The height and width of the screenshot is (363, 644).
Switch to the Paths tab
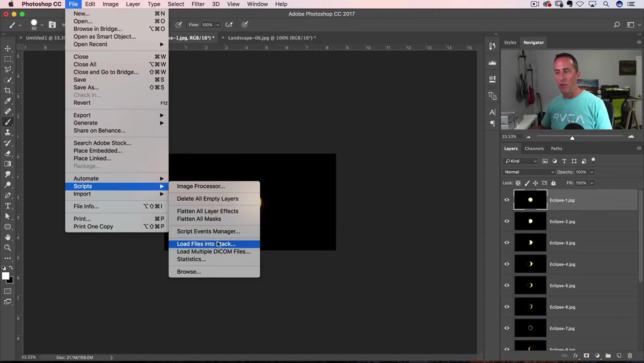557,149
